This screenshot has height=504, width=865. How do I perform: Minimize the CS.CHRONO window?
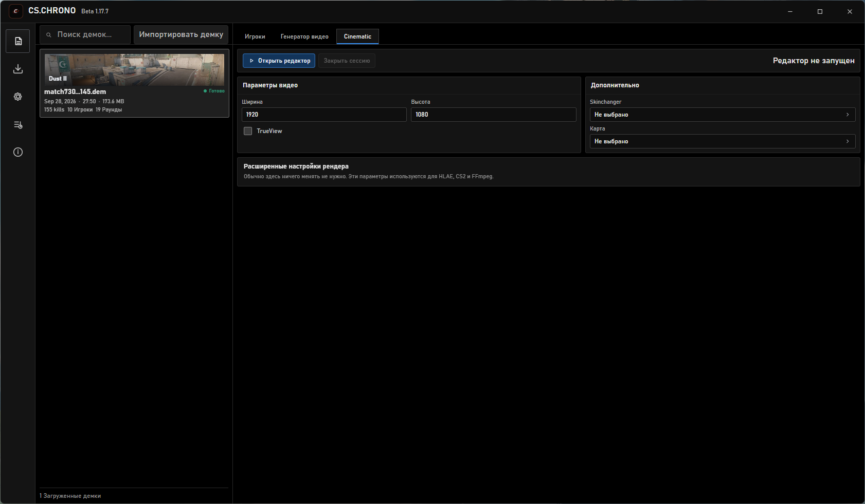click(790, 11)
